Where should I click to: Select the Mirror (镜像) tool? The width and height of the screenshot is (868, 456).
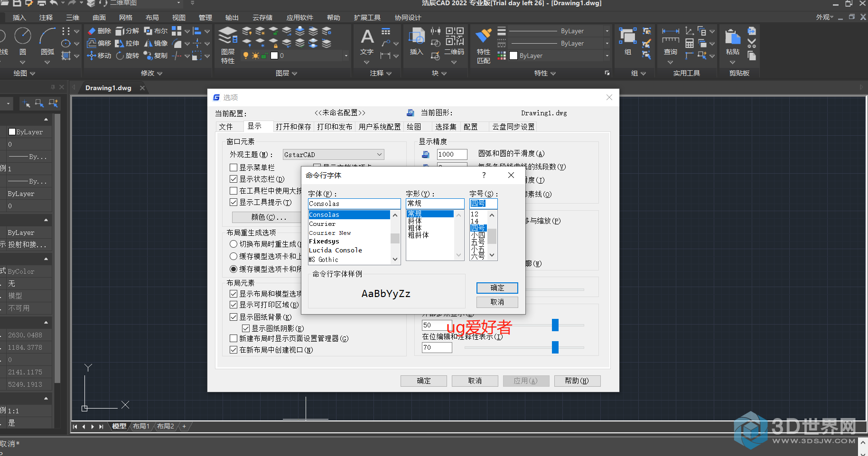pos(156,43)
